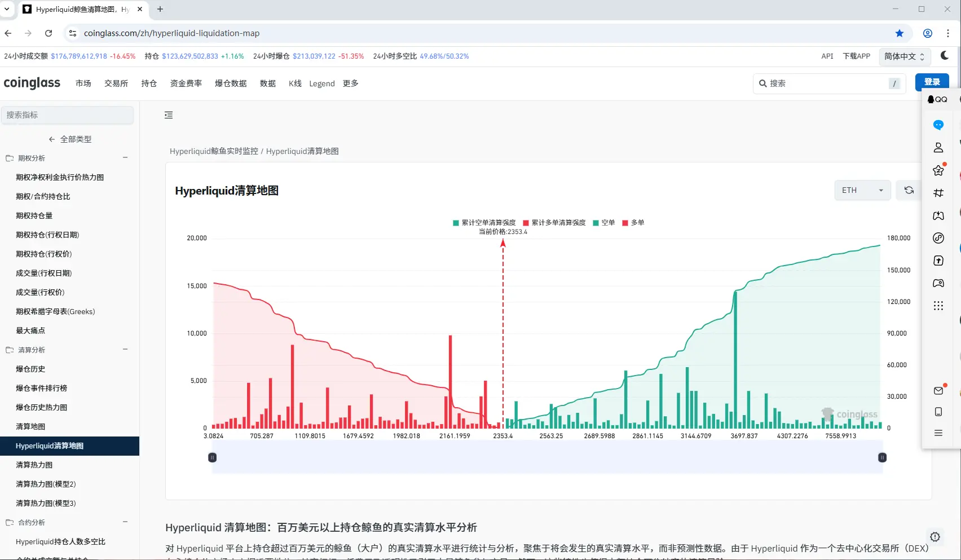Open 简体中文 language selector
Screen dimensions: 961x560
(x=904, y=56)
